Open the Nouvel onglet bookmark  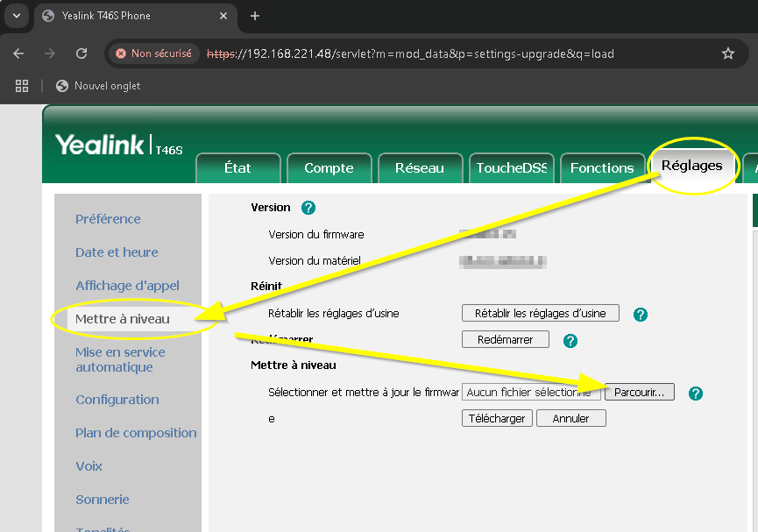click(98, 86)
